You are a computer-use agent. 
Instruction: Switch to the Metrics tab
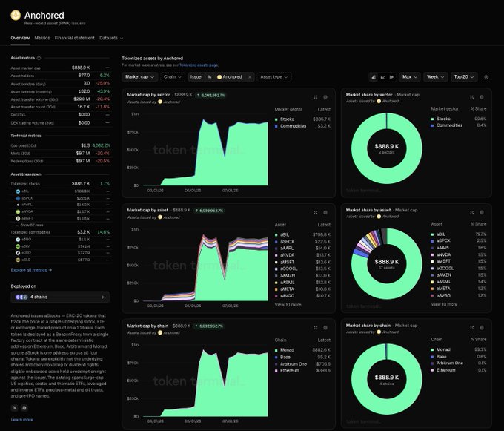tap(42, 38)
